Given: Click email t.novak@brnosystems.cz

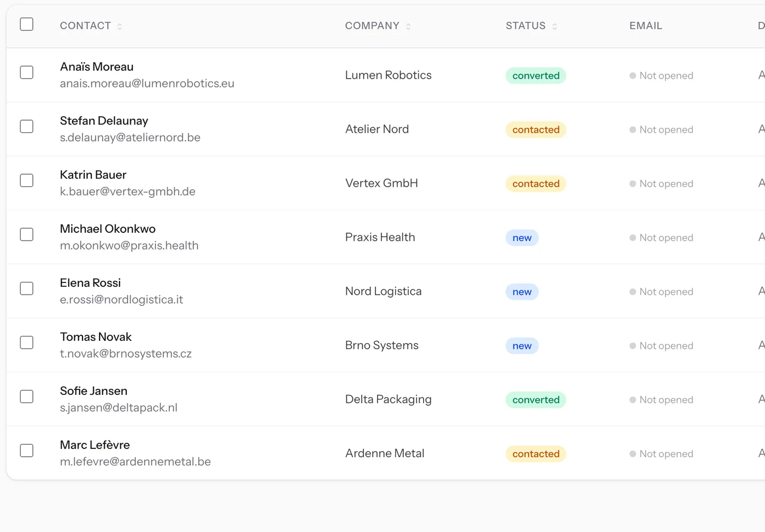Looking at the screenshot, I should pyautogui.click(x=126, y=353).
